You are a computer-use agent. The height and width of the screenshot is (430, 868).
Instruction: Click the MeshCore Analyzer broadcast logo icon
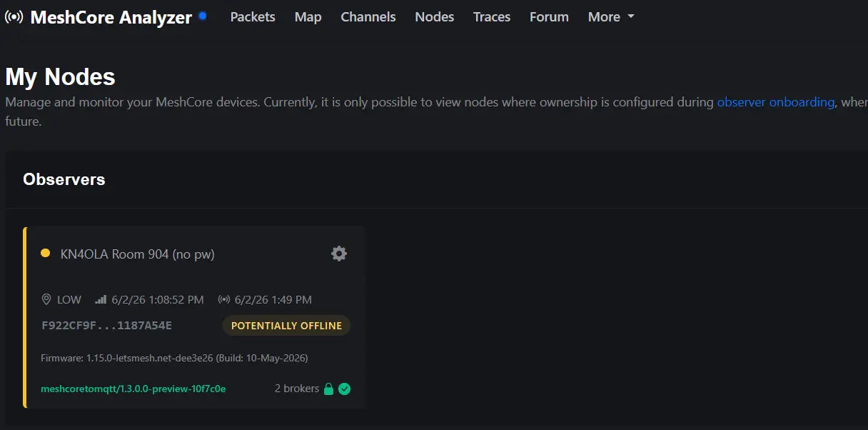pyautogui.click(x=14, y=17)
